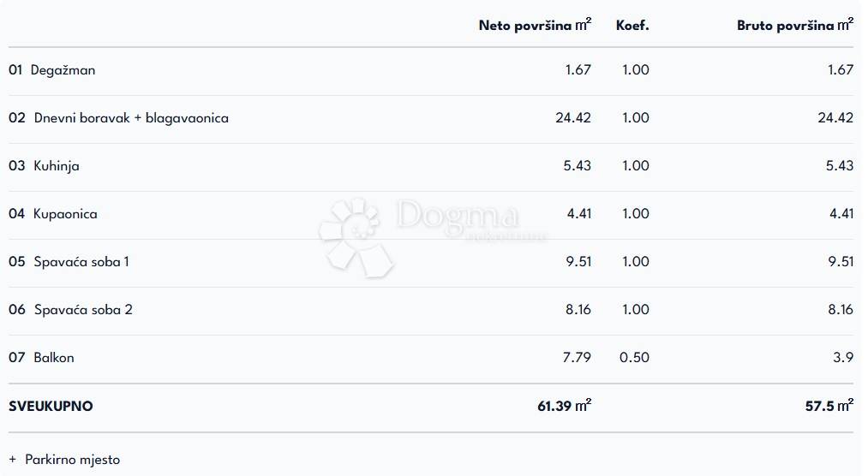Select the Koef. column header
Viewport: 868px width, 476px height.
point(632,25)
